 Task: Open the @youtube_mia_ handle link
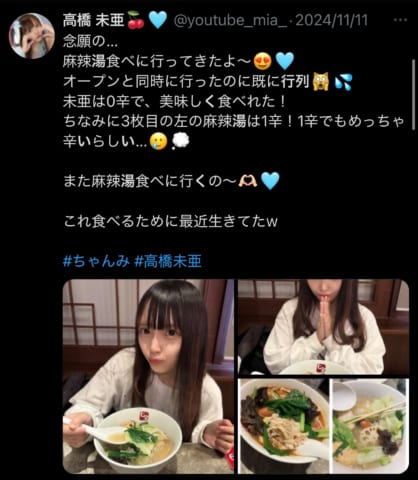click(x=230, y=20)
